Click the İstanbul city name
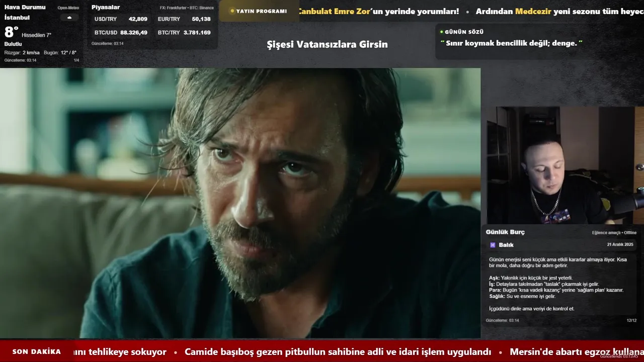This screenshot has width=644, height=362. [x=17, y=17]
